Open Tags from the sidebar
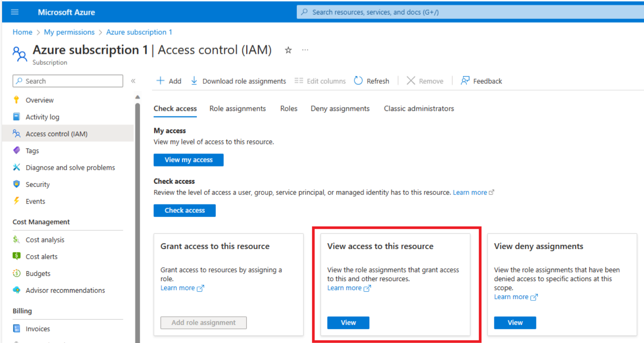The width and height of the screenshot is (644, 343). point(32,151)
